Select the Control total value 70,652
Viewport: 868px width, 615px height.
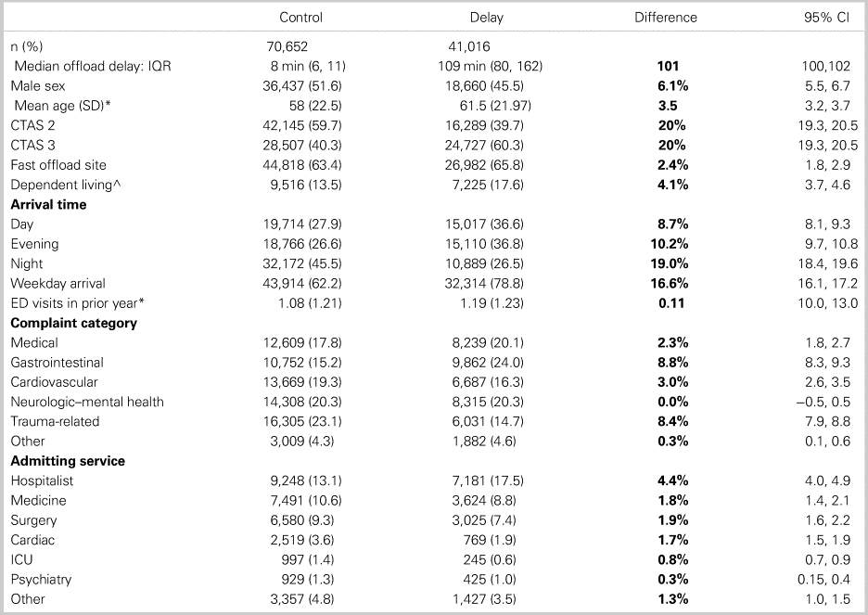288,45
